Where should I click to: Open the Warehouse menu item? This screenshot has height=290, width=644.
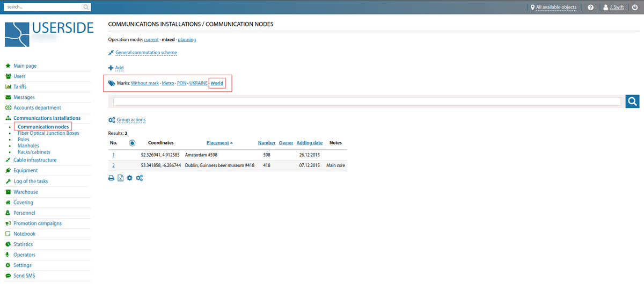click(26, 192)
